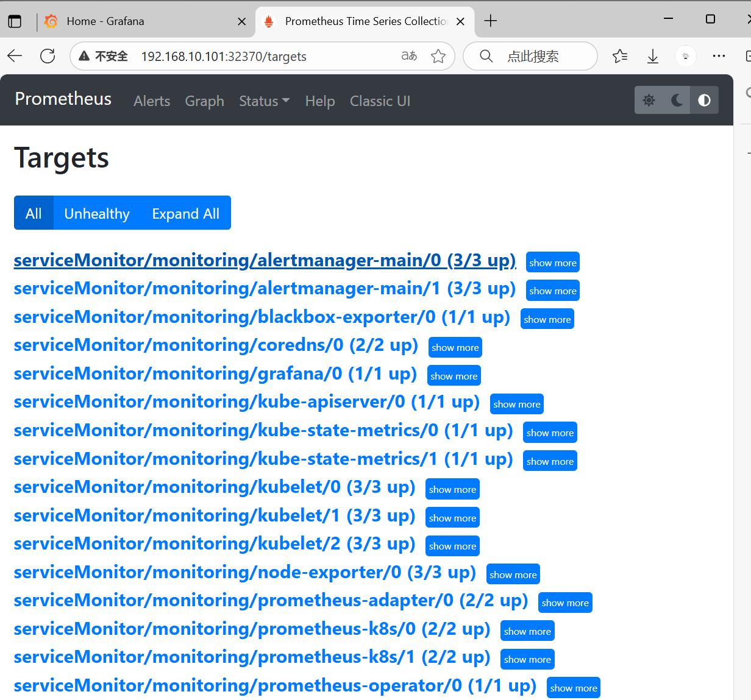Image resolution: width=751 pixels, height=700 pixels.
Task: Click the not-secure warning icon
Action: 84,56
